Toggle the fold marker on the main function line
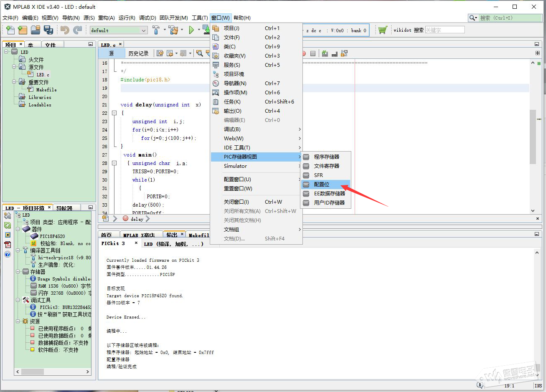Screen dimensions: 546x392 [x=114, y=163]
